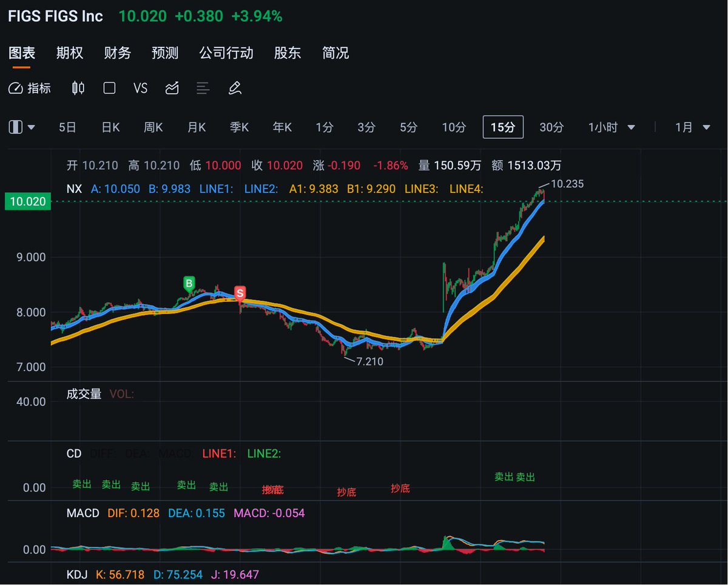The height and width of the screenshot is (585, 728).
Task: Open the 公司行动 tab
Action: [x=226, y=53]
